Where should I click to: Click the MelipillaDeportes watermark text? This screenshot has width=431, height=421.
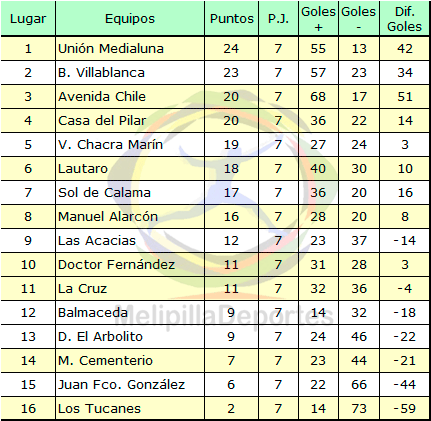click(x=224, y=316)
